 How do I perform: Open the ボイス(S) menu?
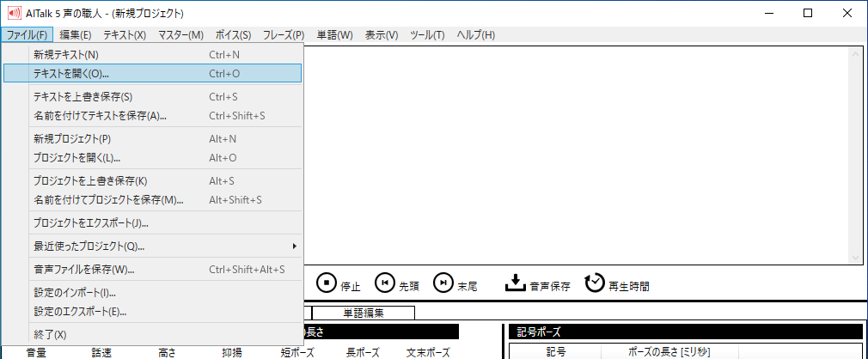tap(233, 35)
